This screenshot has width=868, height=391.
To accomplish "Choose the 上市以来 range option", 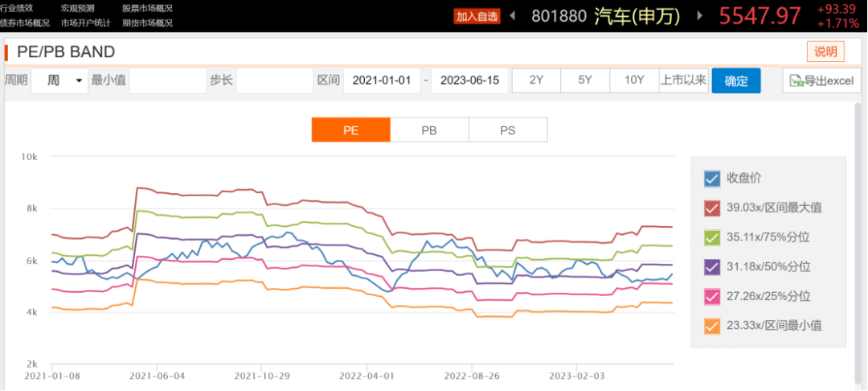I will coord(683,80).
